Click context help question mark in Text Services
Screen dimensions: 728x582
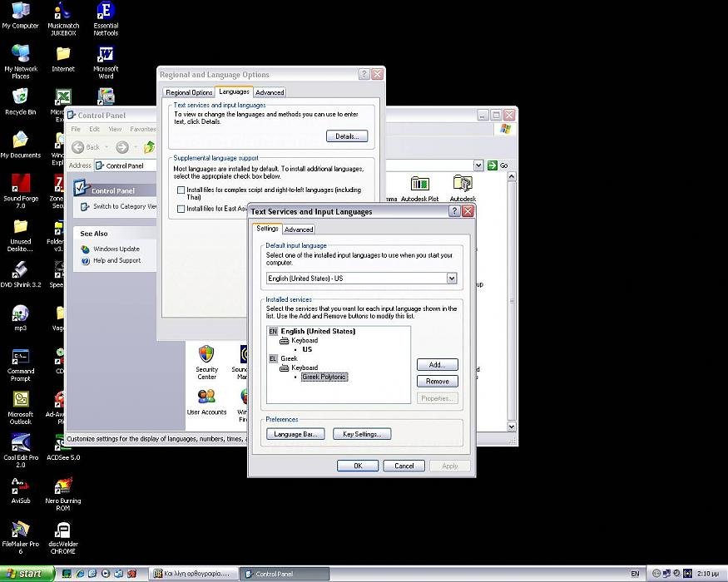[454, 211]
